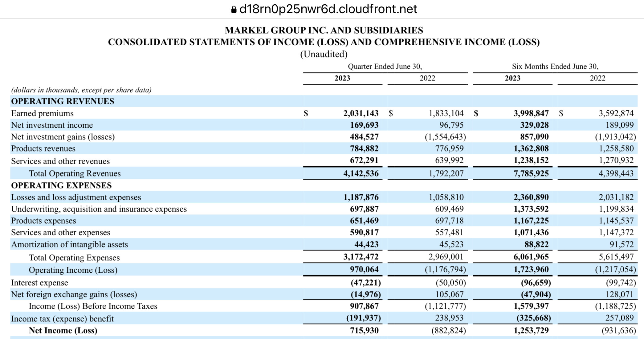Select 'Operating Income (Loss)' label
The height and width of the screenshot is (339, 644).
tap(73, 270)
